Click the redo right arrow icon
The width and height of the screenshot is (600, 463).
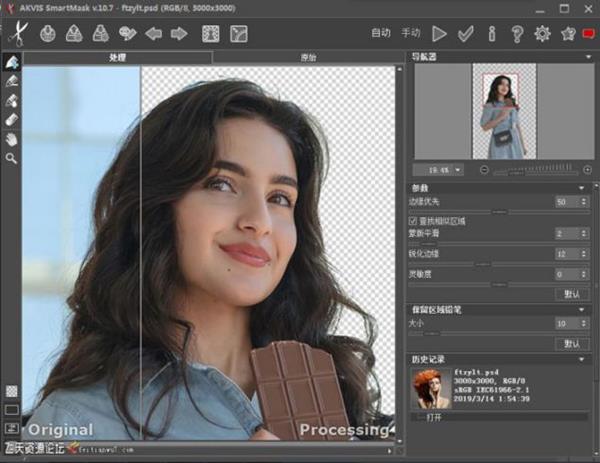point(179,33)
